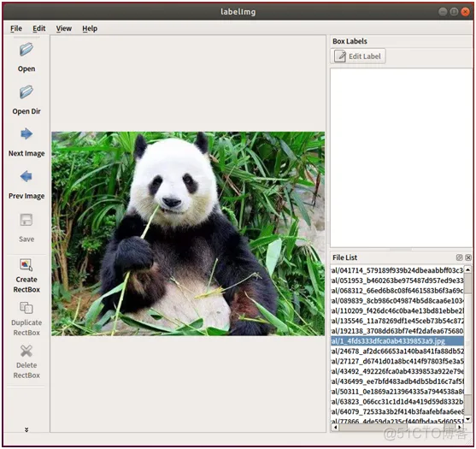Select file 041714_579189f939b24 in list
Image resolution: width=476 pixels, height=449 pixels.
point(397,270)
